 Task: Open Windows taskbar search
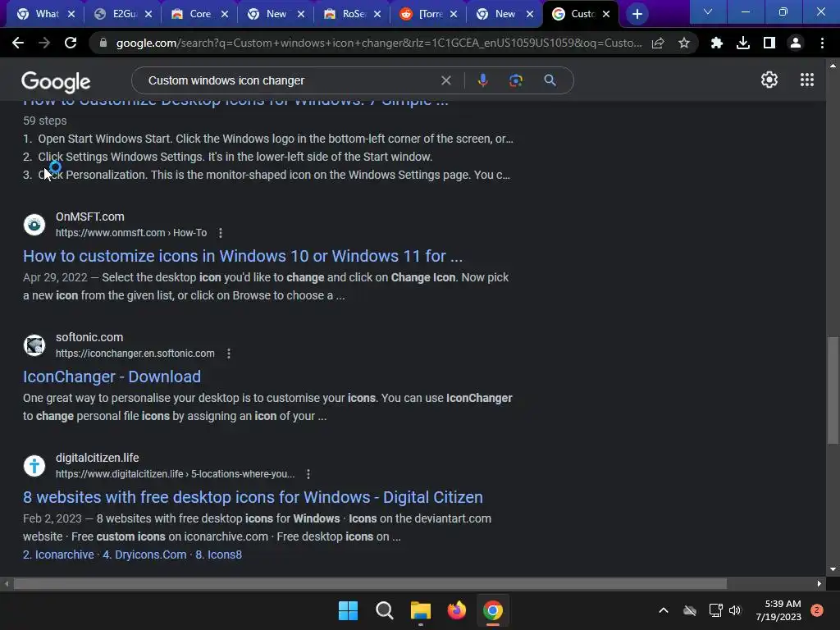384,610
